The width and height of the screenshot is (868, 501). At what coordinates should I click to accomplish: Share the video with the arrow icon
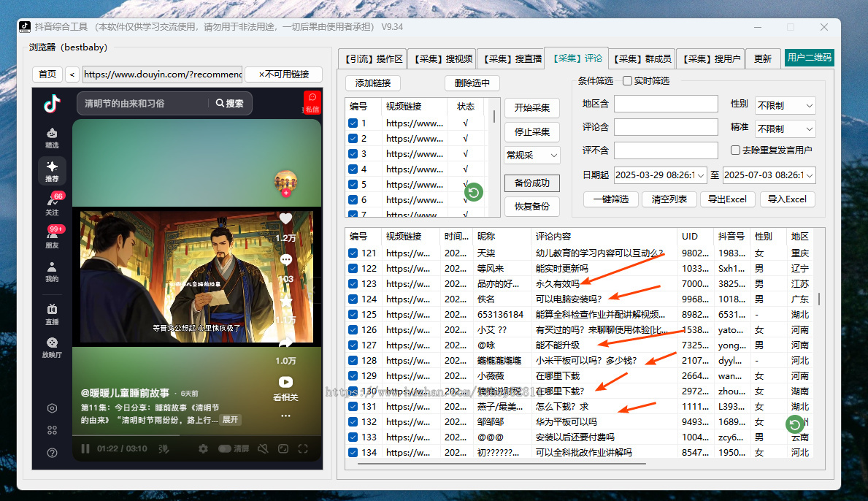285,343
